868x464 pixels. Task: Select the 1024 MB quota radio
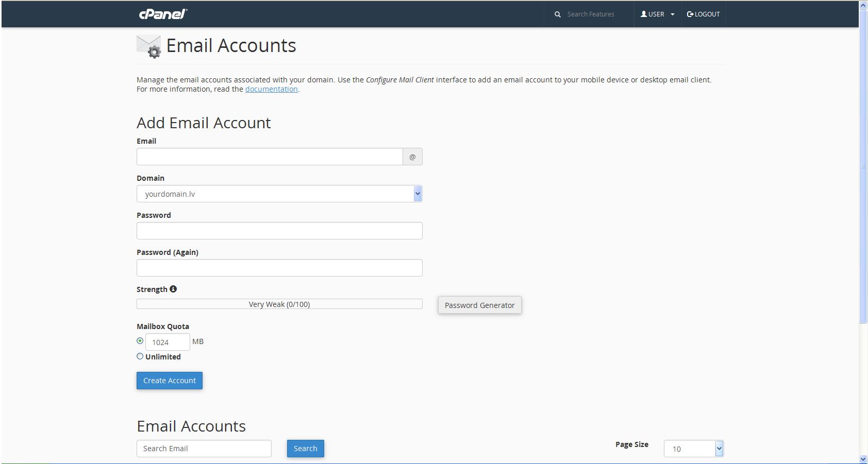[140, 341]
